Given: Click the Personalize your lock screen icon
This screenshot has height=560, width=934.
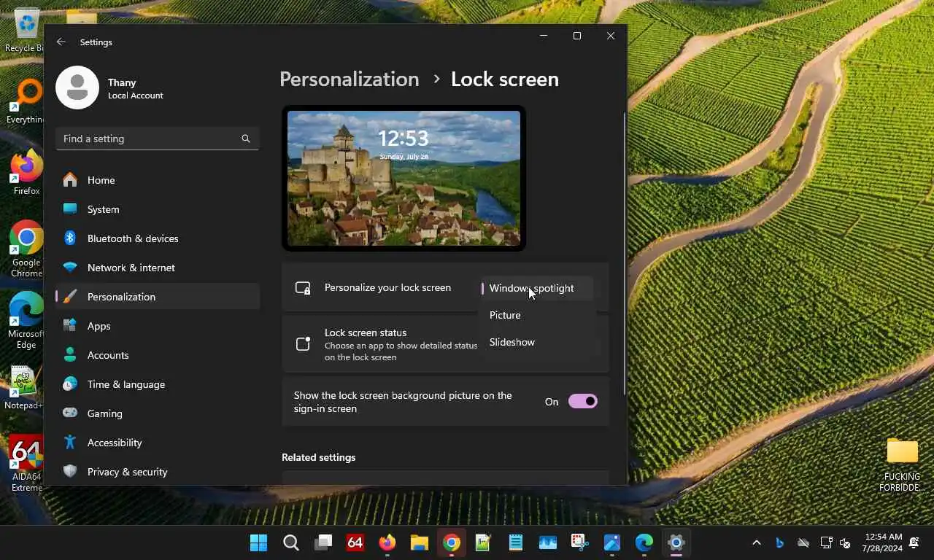Looking at the screenshot, I should (x=303, y=288).
